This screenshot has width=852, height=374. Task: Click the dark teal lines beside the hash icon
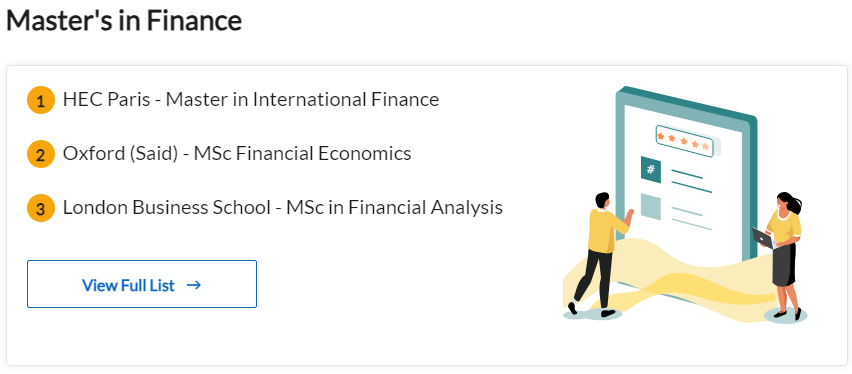click(691, 181)
